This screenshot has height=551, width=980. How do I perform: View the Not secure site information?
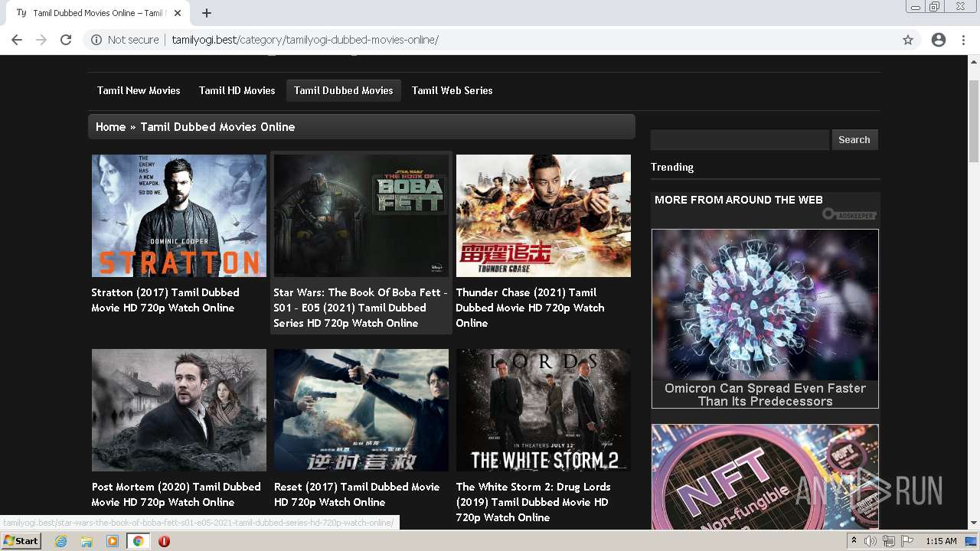point(125,40)
